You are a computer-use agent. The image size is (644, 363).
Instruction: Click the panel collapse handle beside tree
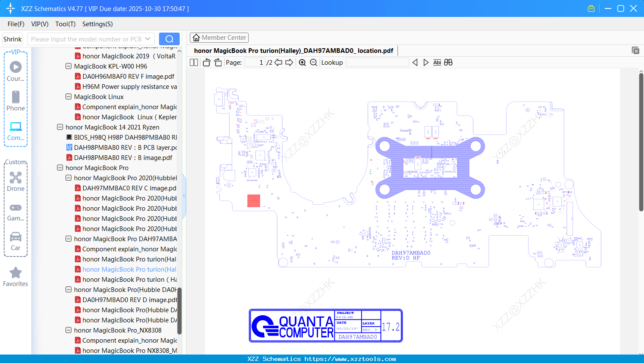(184, 196)
